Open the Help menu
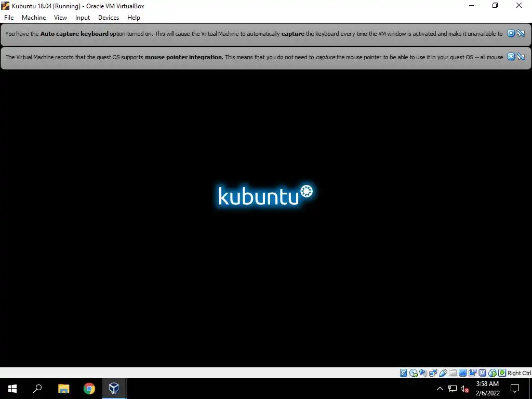 [134, 18]
